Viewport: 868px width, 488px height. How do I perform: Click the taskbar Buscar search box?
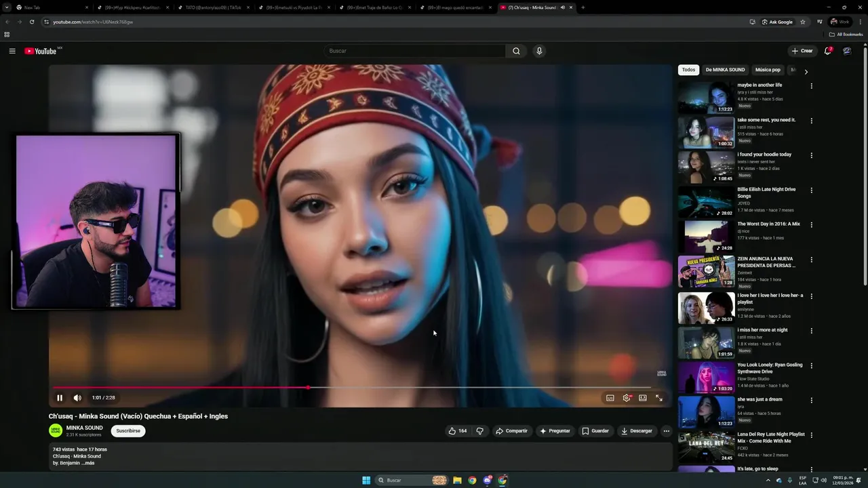coord(412,481)
